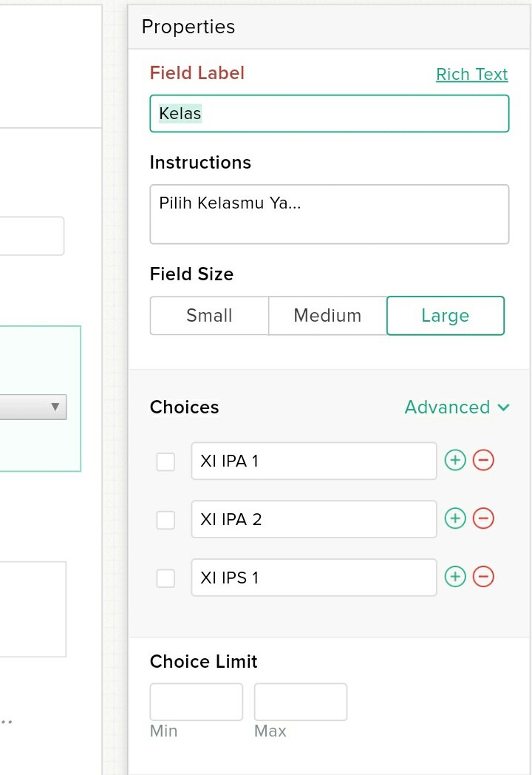
Task: Remove the XI IPA 1 choice
Action: (483, 460)
